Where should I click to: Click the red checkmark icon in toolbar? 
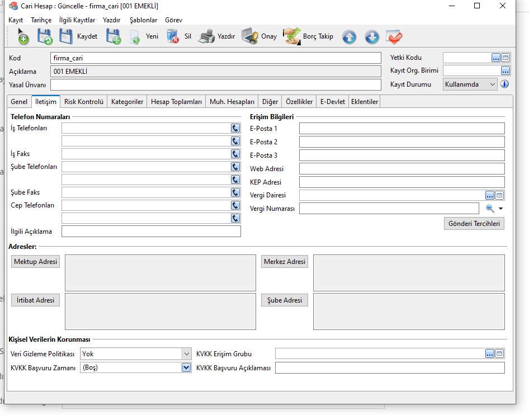click(394, 37)
